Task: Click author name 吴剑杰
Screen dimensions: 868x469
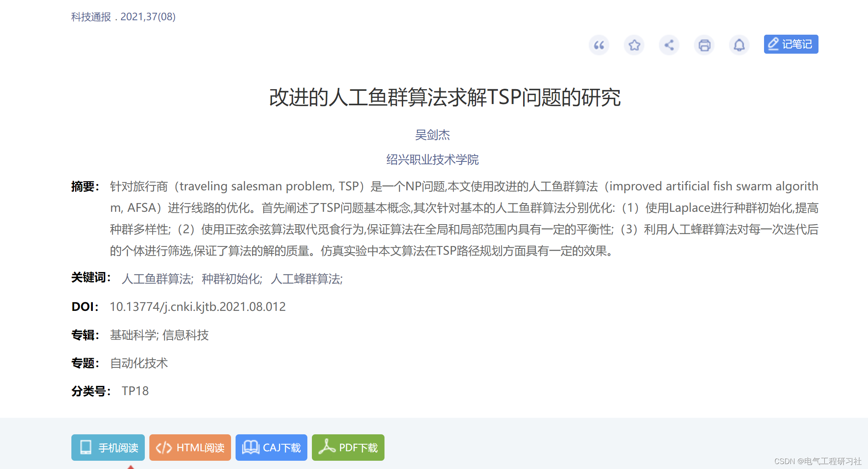Action: 433,135
